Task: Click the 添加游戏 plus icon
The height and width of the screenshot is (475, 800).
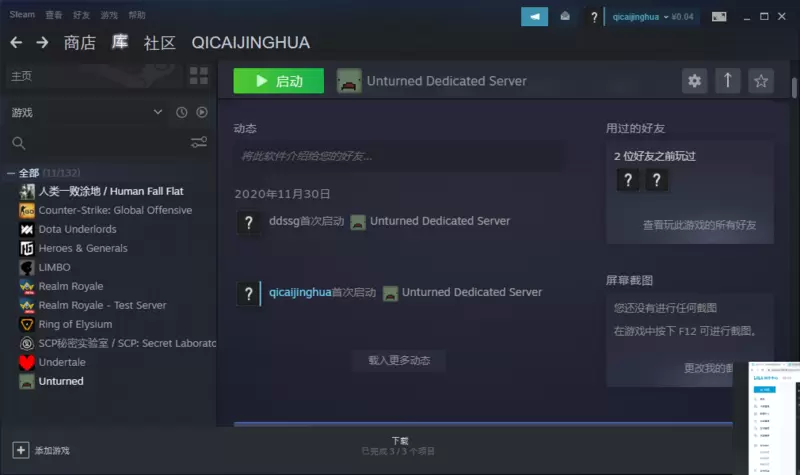Action: tap(20, 450)
